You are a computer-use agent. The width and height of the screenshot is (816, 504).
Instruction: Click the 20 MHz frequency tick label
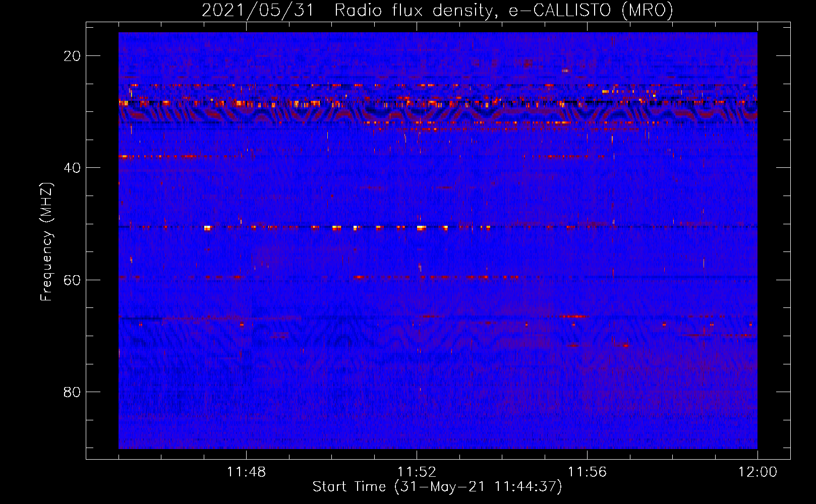pyautogui.click(x=72, y=56)
